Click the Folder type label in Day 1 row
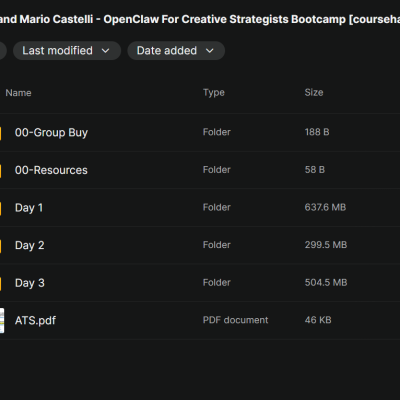Viewport: 400px width, 400px height. [x=217, y=207]
